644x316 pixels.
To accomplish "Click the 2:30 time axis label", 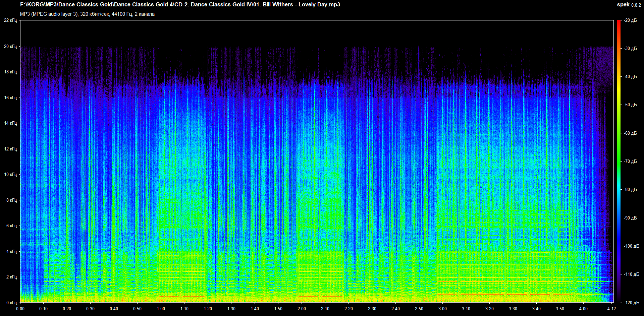I will point(372,309).
